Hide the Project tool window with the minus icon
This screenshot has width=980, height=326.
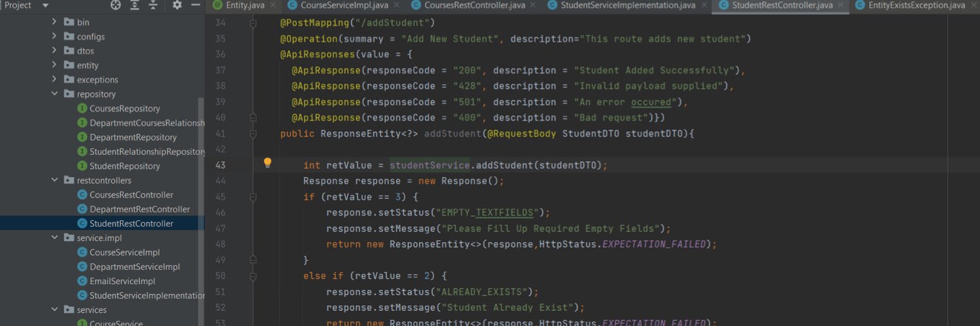pyautogui.click(x=195, y=5)
